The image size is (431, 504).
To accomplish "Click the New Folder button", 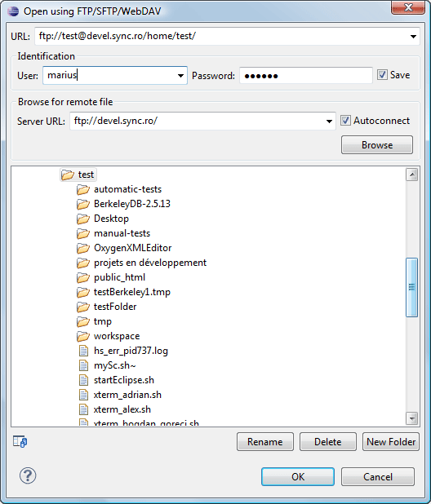I will (x=391, y=442).
